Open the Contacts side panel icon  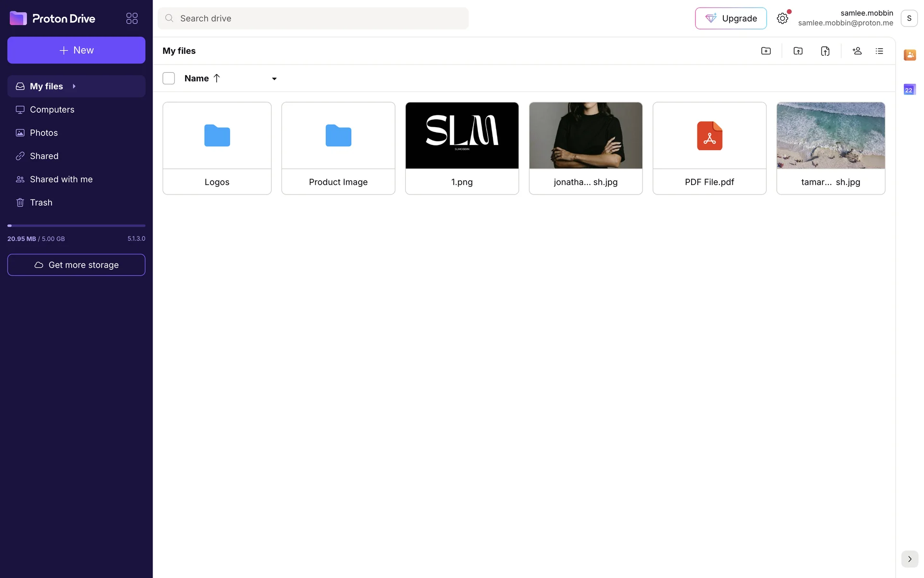[x=910, y=55]
